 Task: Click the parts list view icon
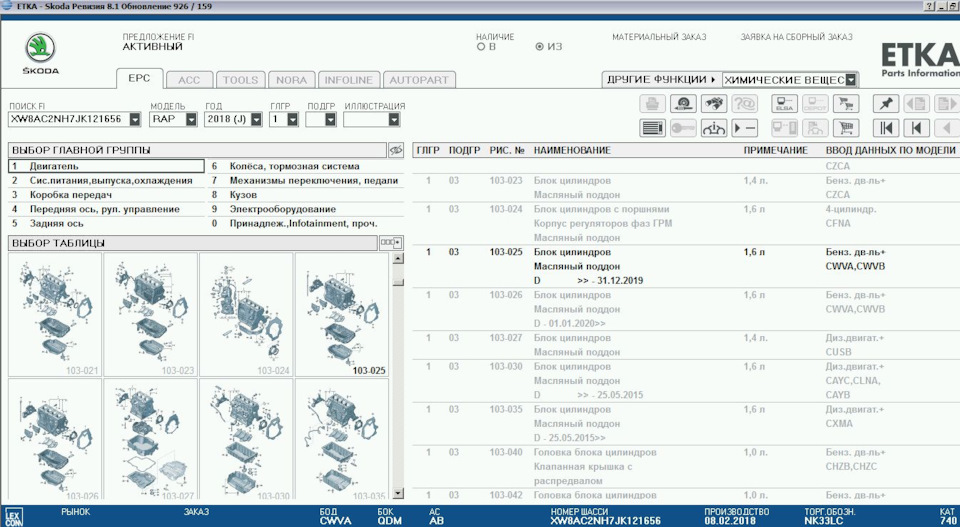[652, 127]
